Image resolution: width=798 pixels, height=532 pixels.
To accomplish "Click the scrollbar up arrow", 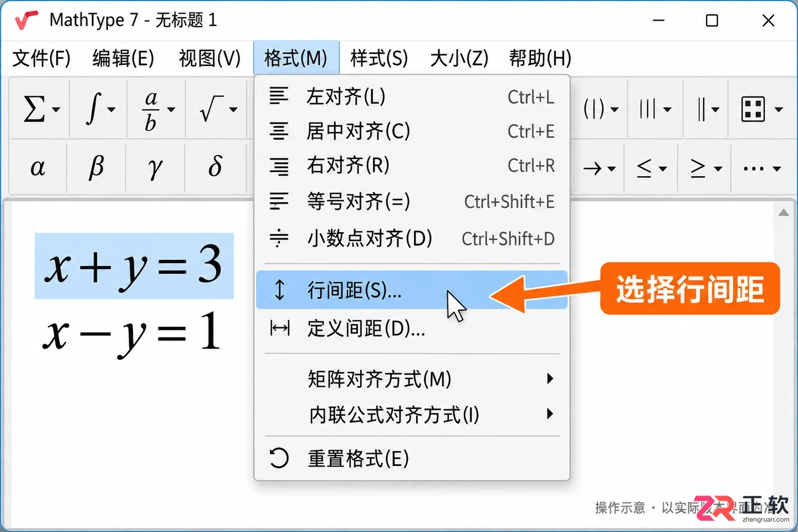I will (x=784, y=213).
